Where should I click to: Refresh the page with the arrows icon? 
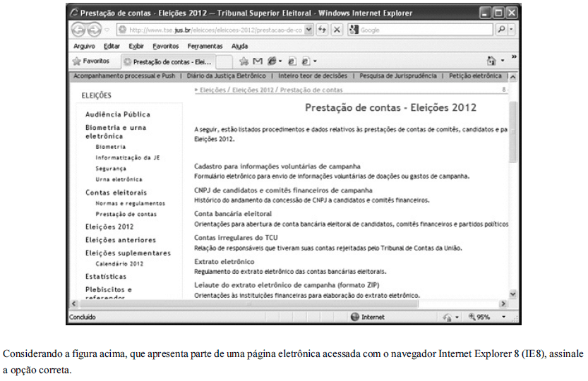click(322, 30)
